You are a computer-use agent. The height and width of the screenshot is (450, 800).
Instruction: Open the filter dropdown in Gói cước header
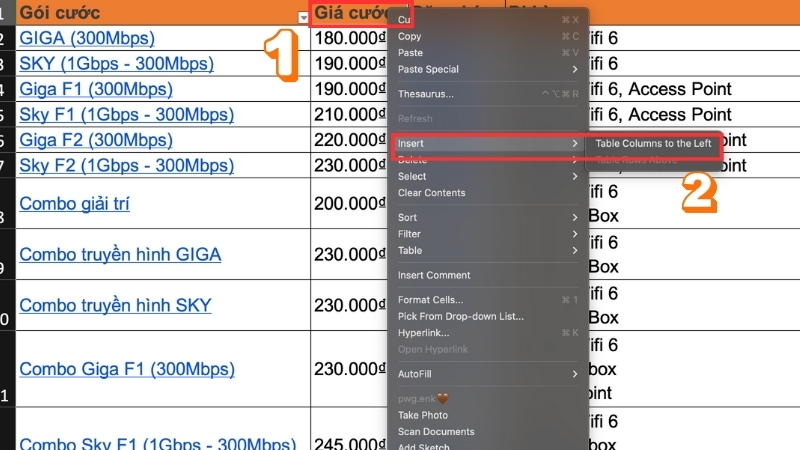click(x=304, y=17)
